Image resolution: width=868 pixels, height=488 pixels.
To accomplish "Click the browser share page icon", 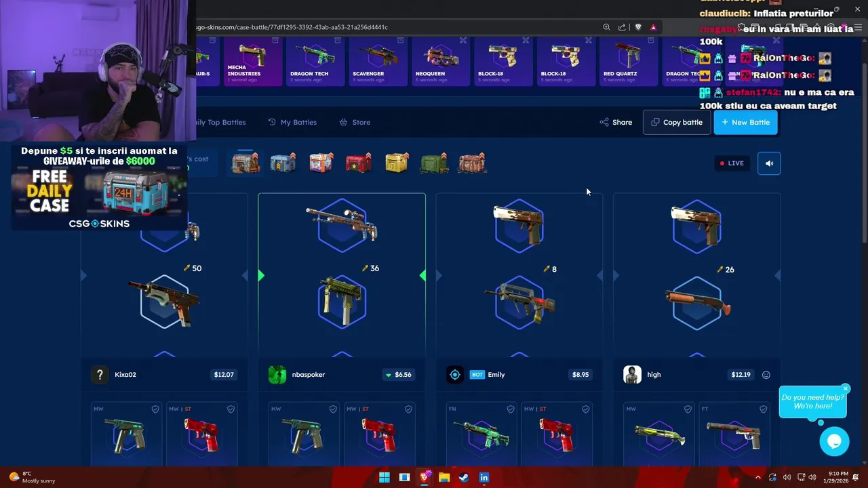I will (622, 27).
